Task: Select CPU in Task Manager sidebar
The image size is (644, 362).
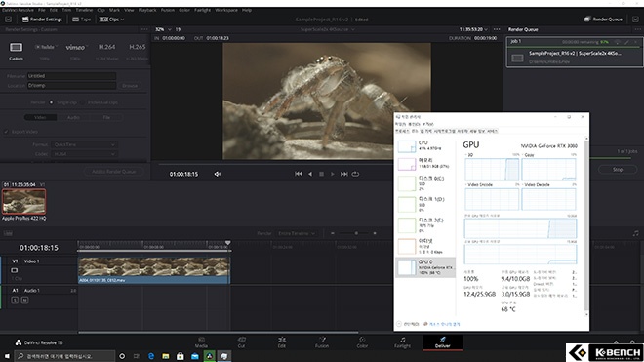Action: pos(425,145)
